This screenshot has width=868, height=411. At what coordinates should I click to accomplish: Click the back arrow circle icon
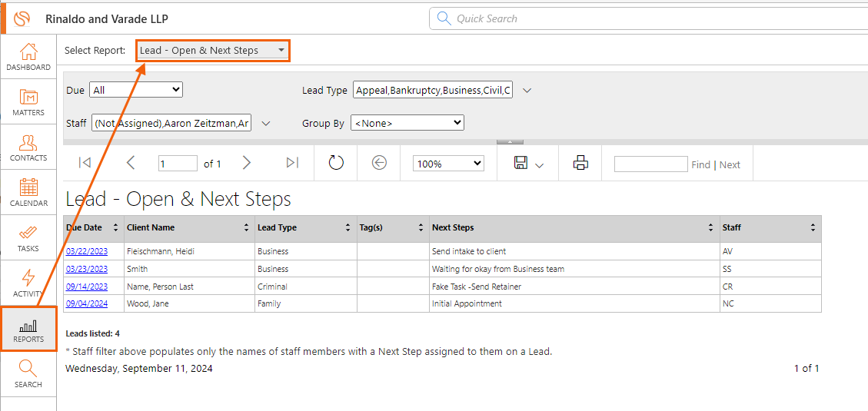(x=379, y=163)
